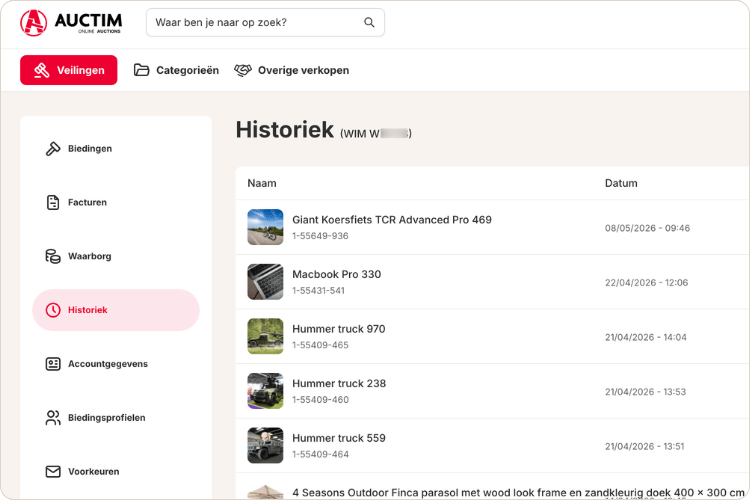Click the Datum column header
The height and width of the screenshot is (500, 750).
point(621,183)
